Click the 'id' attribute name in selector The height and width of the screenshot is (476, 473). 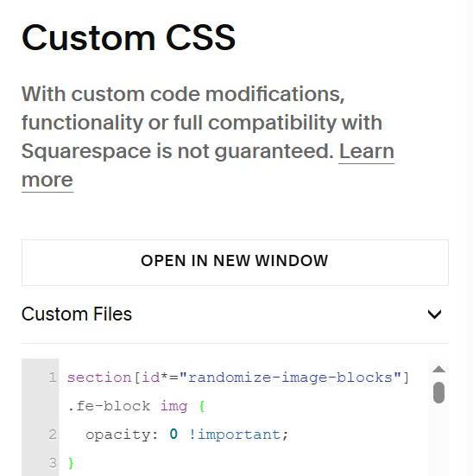[x=150, y=378]
